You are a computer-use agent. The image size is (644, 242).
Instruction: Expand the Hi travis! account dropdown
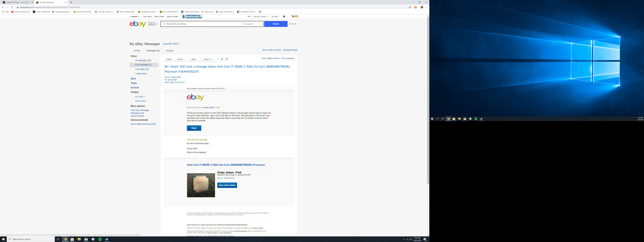[x=135, y=17]
